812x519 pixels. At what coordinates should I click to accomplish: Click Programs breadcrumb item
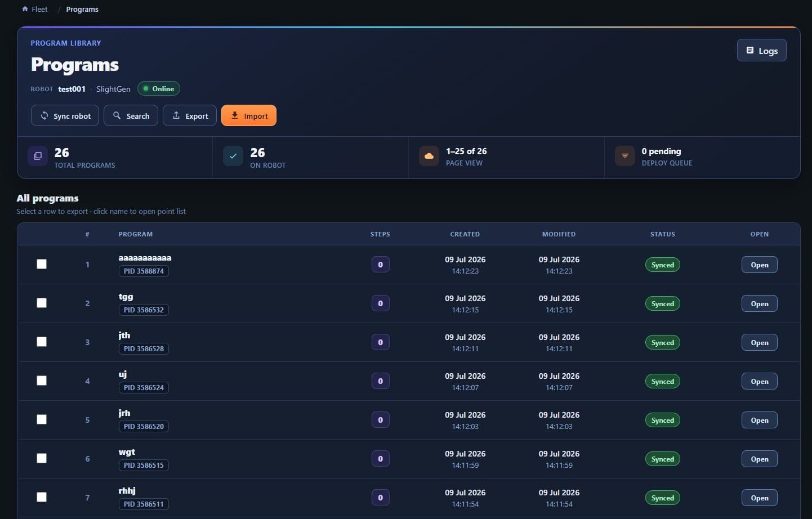[x=82, y=9]
